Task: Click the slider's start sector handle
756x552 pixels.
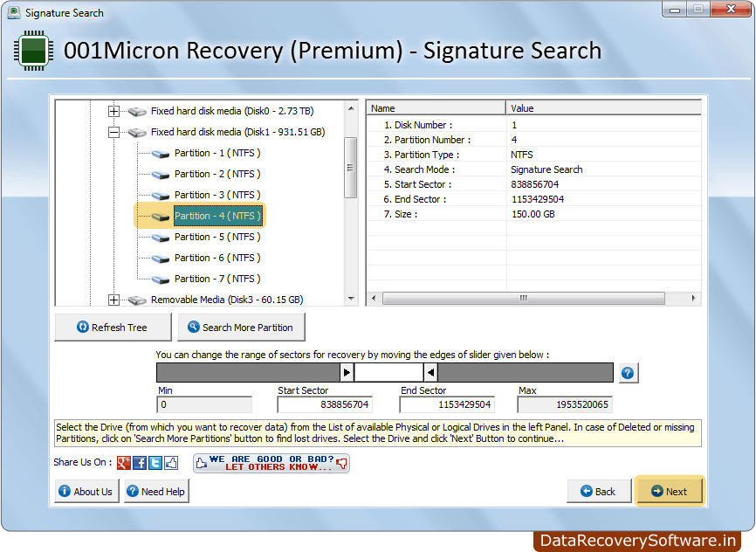Action: click(347, 372)
